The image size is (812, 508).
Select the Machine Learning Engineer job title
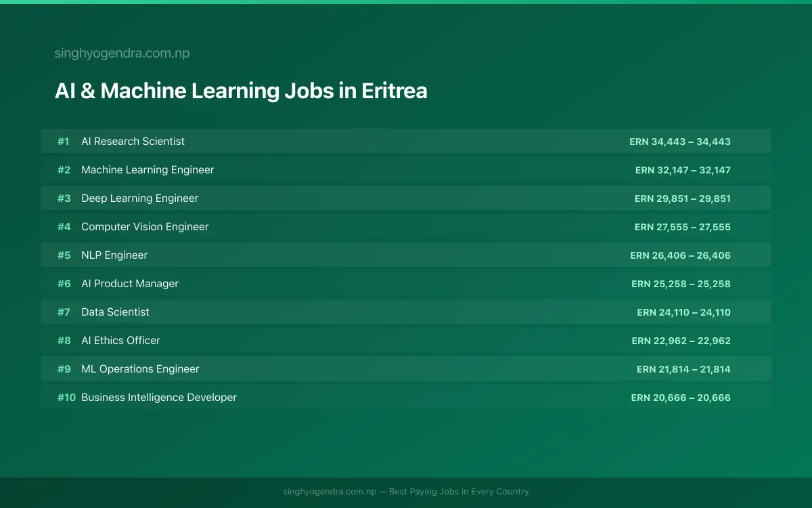[x=148, y=170]
